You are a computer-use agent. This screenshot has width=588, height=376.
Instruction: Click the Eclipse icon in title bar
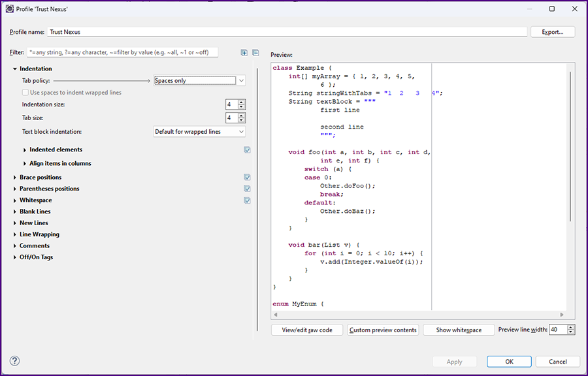pyautogui.click(x=9, y=9)
